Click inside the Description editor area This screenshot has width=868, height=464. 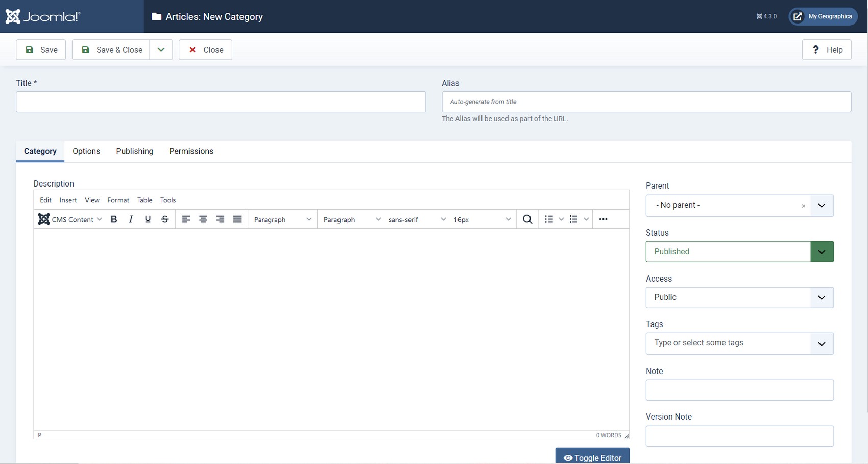331,330
